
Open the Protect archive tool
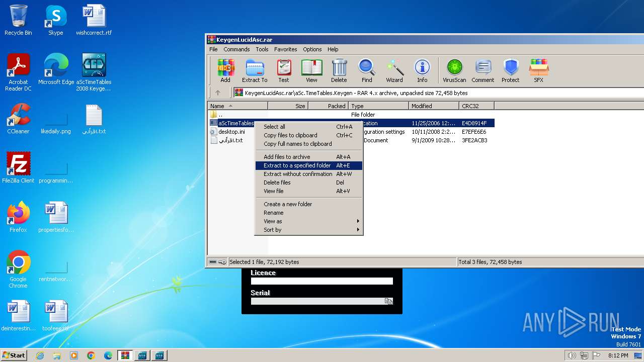point(510,70)
